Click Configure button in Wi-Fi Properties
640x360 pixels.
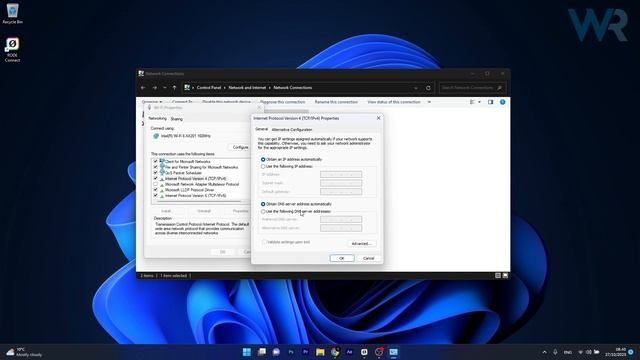coord(240,147)
